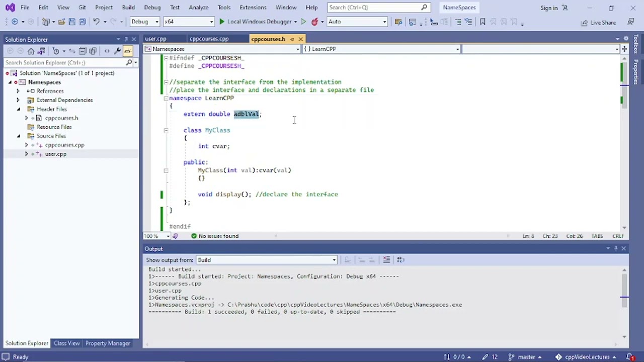Open the Debug menu
This screenshot has width=644, height=362.
pyautogui.click(x=152, y=8)
